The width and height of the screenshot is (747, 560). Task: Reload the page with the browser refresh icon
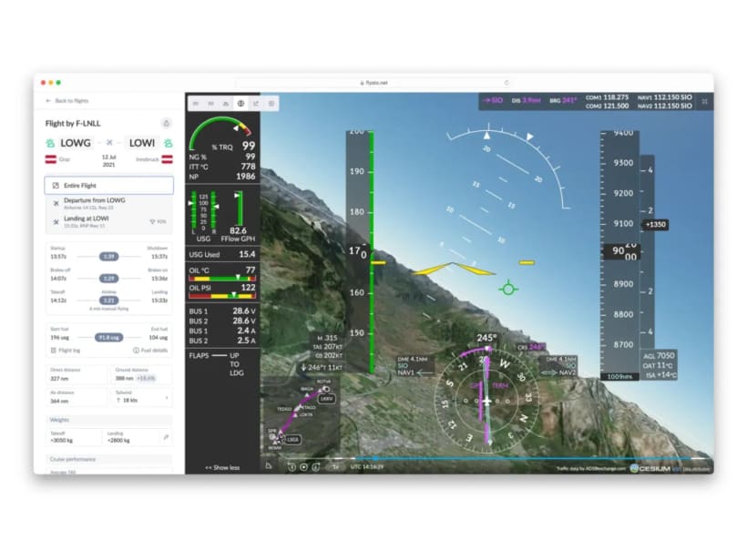coord(507,83)
